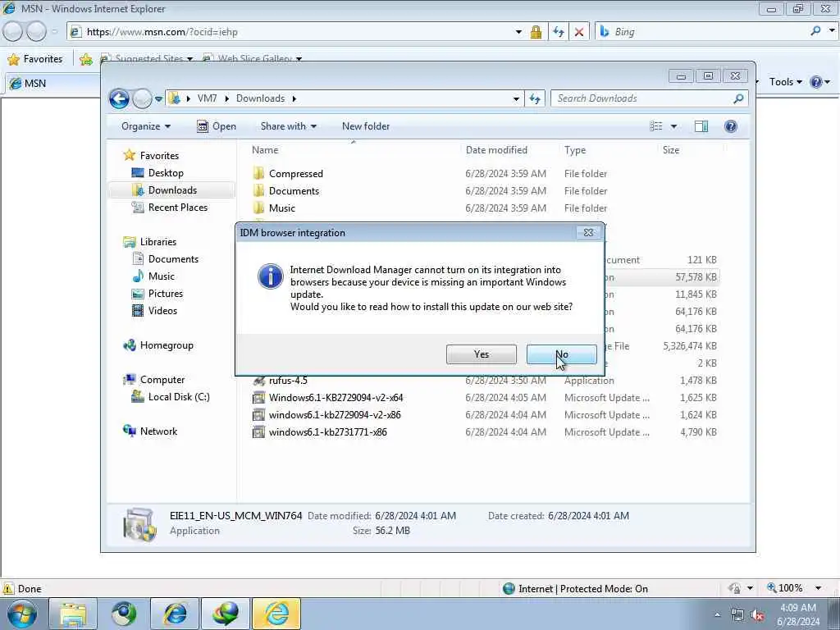Open IE zoom level 100% dropdown
Image resolution: width=840 pixels, height=630 pixels.
click(819, 588)
